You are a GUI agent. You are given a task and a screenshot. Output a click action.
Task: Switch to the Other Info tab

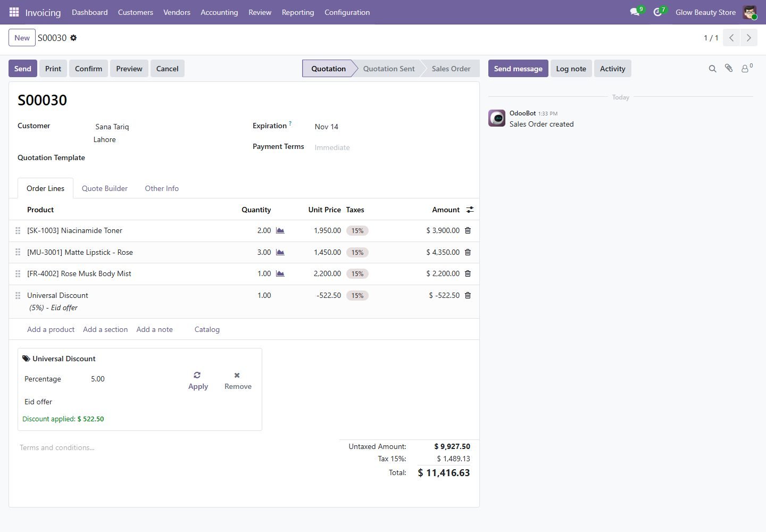point(162,188)
